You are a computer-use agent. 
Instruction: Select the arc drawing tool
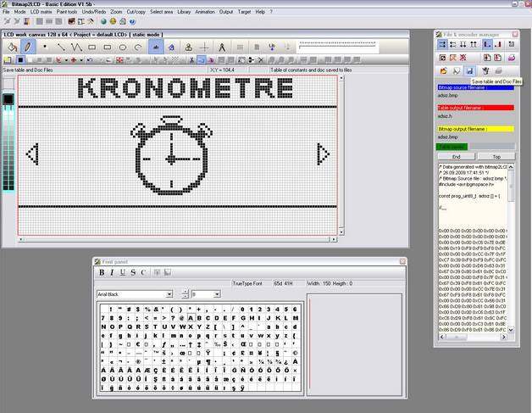[138, 47]
